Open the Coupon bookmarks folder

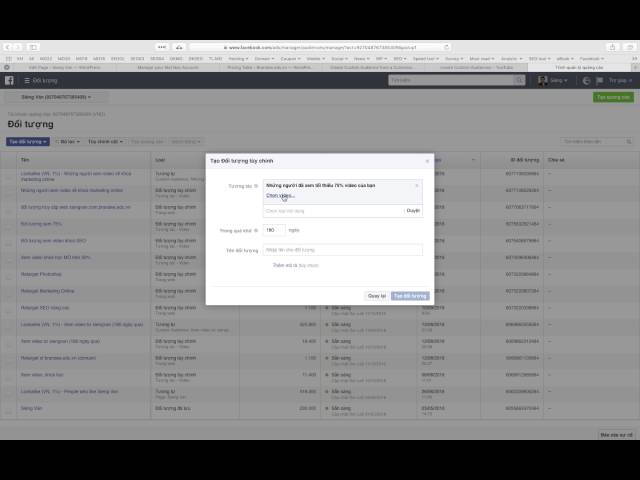click(x=290, y=59)
